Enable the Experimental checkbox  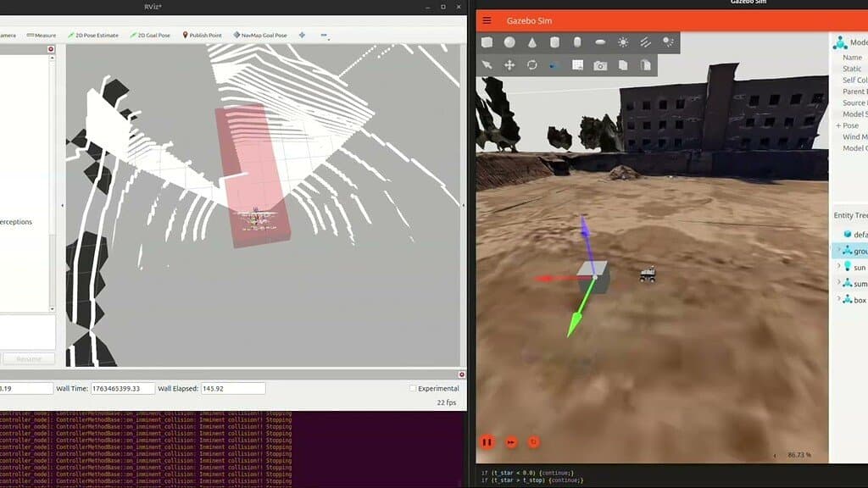click(x=413, y=388)
